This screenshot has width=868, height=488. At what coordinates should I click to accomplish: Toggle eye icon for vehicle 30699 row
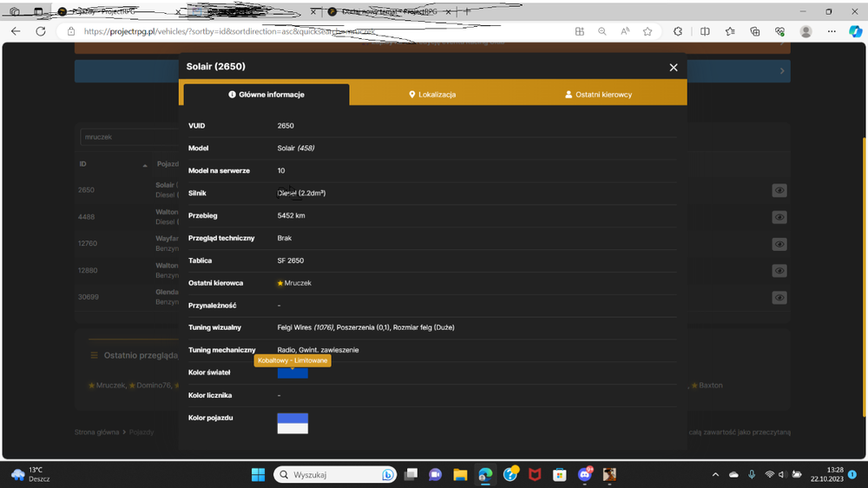(779, 298)
